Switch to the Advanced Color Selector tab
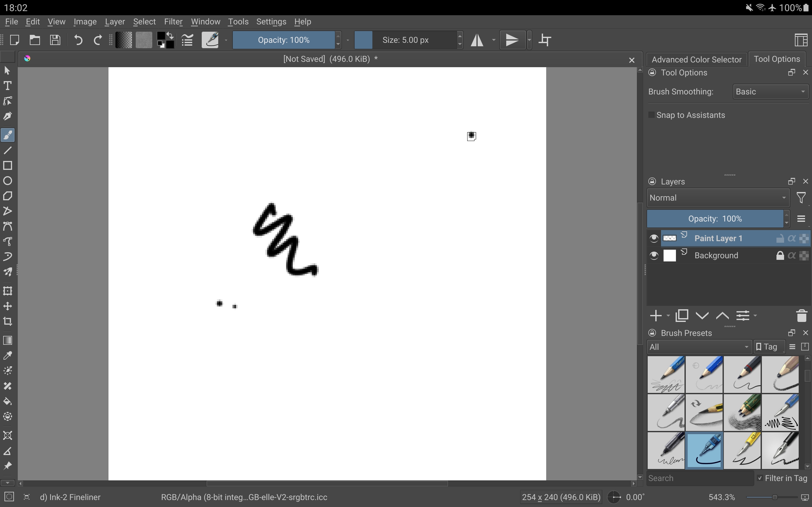The image size is (812, 507). click(696, 59)
